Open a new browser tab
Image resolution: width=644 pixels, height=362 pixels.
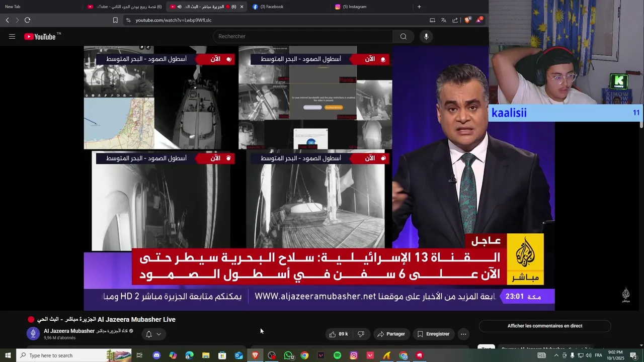point(419,7)
